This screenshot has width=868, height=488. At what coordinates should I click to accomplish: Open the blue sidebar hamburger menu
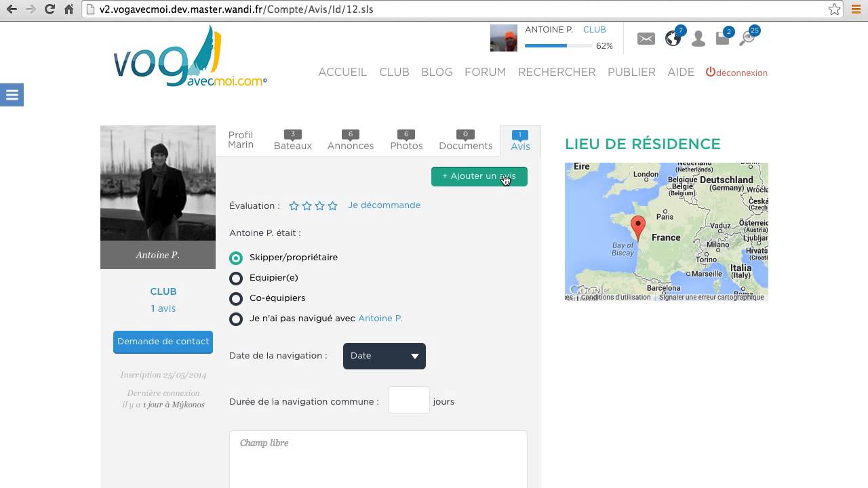[x=12, y=95]
